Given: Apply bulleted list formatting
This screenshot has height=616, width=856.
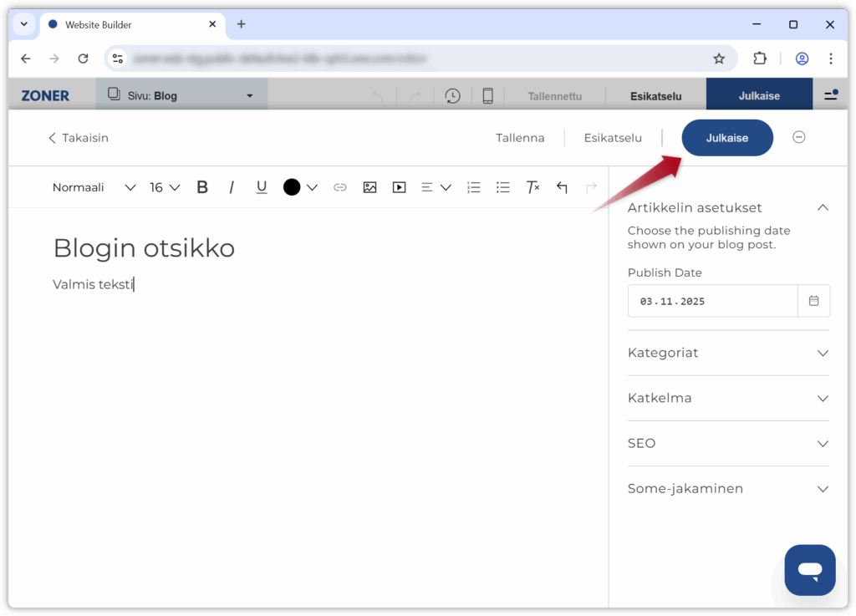Looking at the screenshot, I should [502, 187].
